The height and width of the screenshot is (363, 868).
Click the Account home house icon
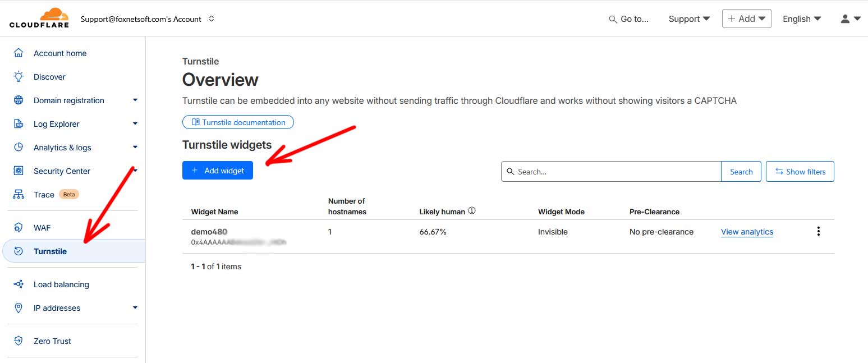tap(19, 53)
